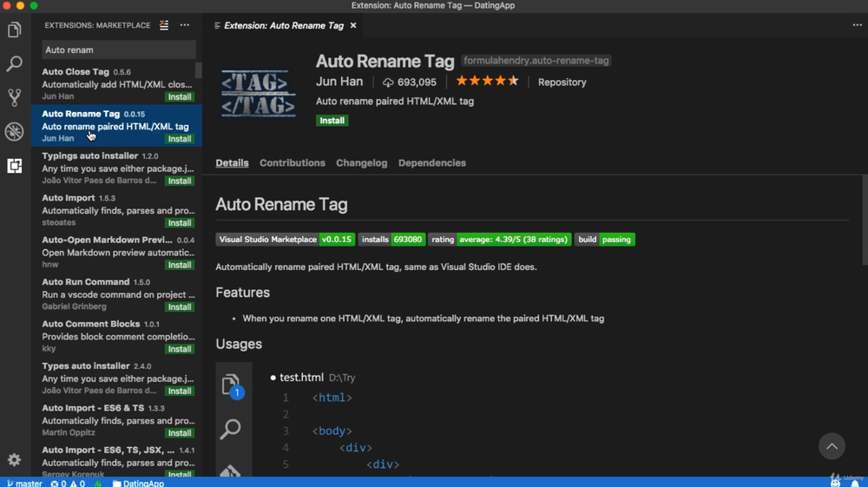Open the Explorer view in activity bar
The image size is (868, 487).
14,31
